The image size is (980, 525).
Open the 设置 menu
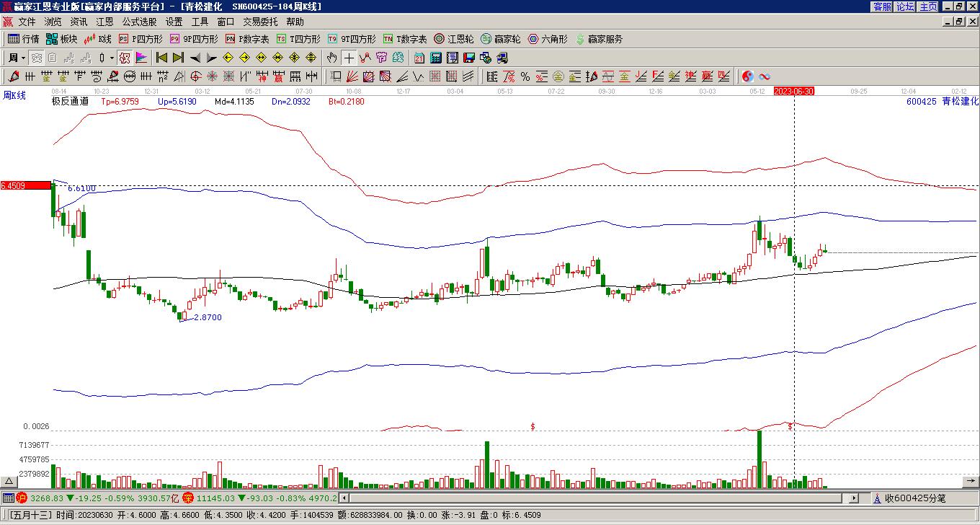pyautogui.click(x=174, y=22)
